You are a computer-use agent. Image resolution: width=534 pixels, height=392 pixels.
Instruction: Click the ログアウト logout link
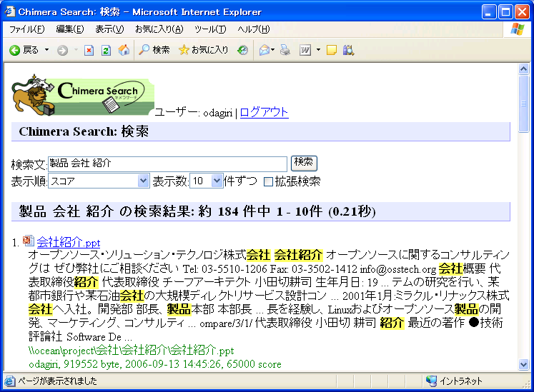[x=264, y=112]
